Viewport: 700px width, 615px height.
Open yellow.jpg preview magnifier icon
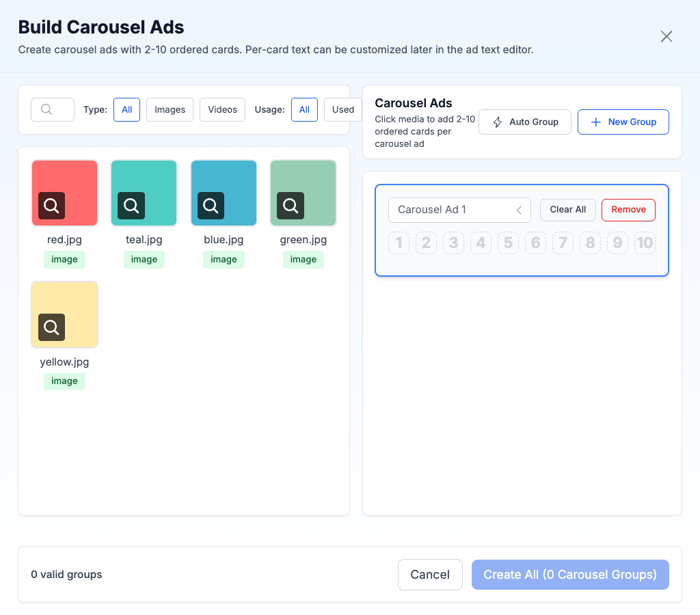(51, 327)
